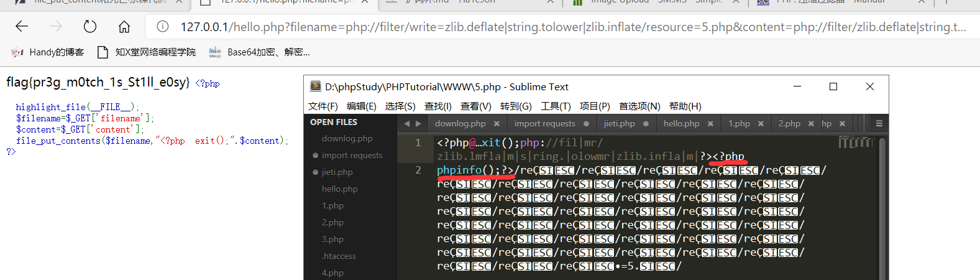The height and width of the screenshot is (280, 980).
Task: Open the 编辑(E) menu
Action: pyautogui.click(x=362, y=106)
